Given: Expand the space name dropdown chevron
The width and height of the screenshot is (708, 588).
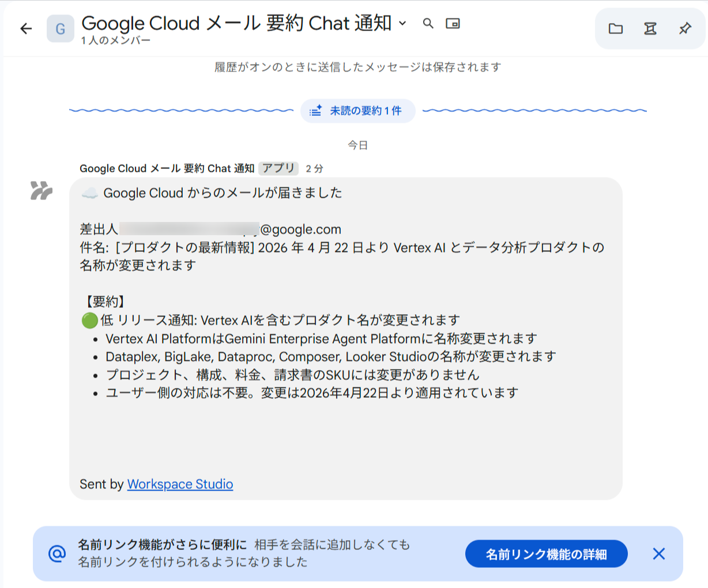Looking at the screenshot, I should coord(402,23).
